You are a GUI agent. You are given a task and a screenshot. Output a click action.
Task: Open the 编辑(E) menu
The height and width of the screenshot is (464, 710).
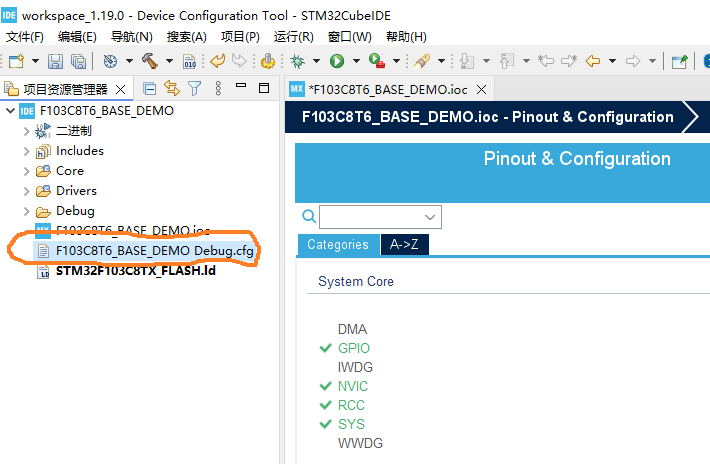coord(77,37)
